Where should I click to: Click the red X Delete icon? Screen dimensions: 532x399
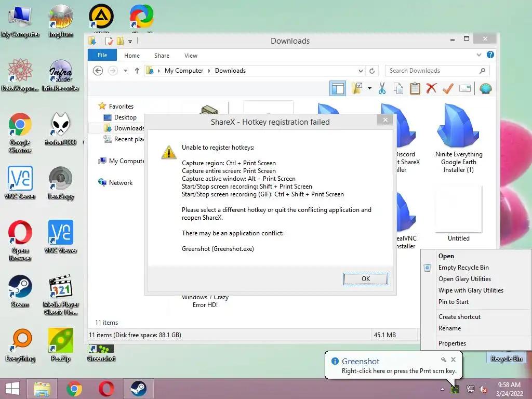tap(431, 88)
